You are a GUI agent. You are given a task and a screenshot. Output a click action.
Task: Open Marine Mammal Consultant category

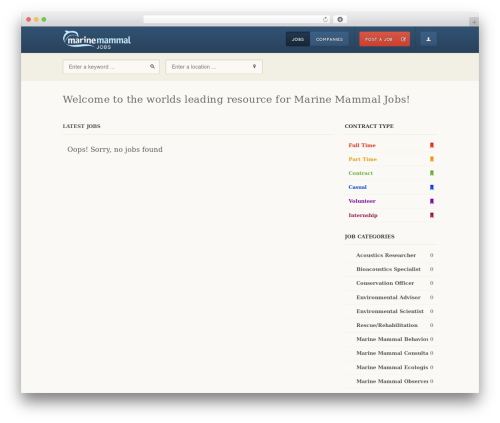392,353
